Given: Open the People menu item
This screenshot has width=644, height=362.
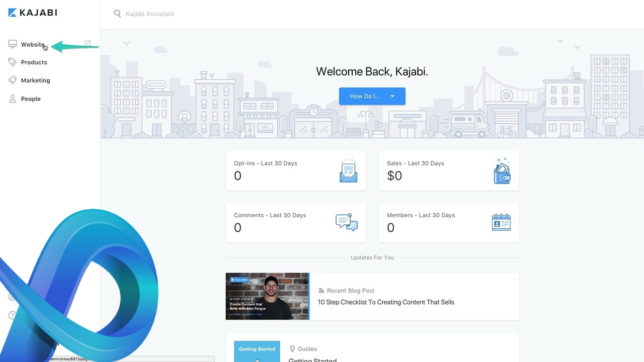Looking at the screenshot, I should click(31, 99).
